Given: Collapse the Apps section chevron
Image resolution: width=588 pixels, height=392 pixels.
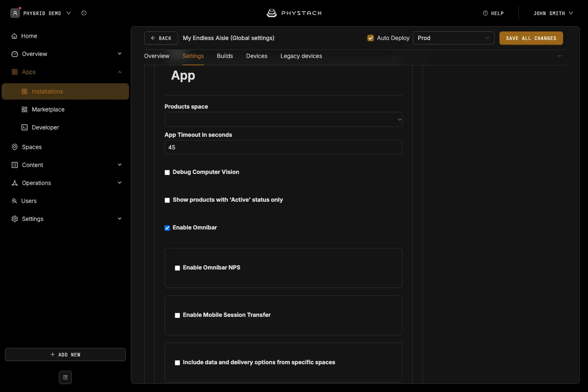Looking at the screenshot, I should point(120,72).
